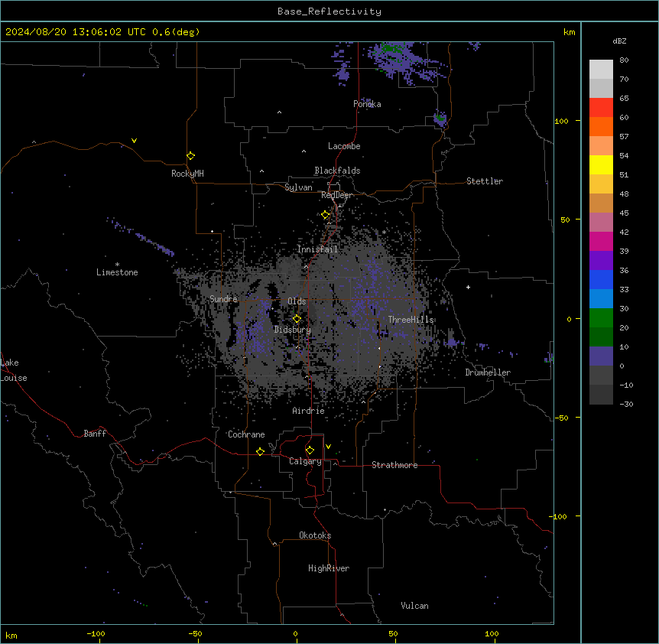Click the Didsbury town label
659x644 pixels.
293,330
